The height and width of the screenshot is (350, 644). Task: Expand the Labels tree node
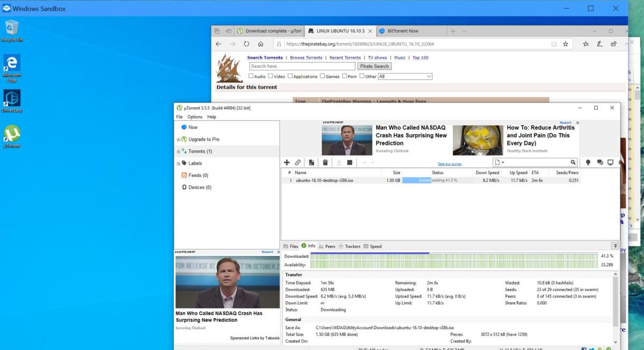179,163
